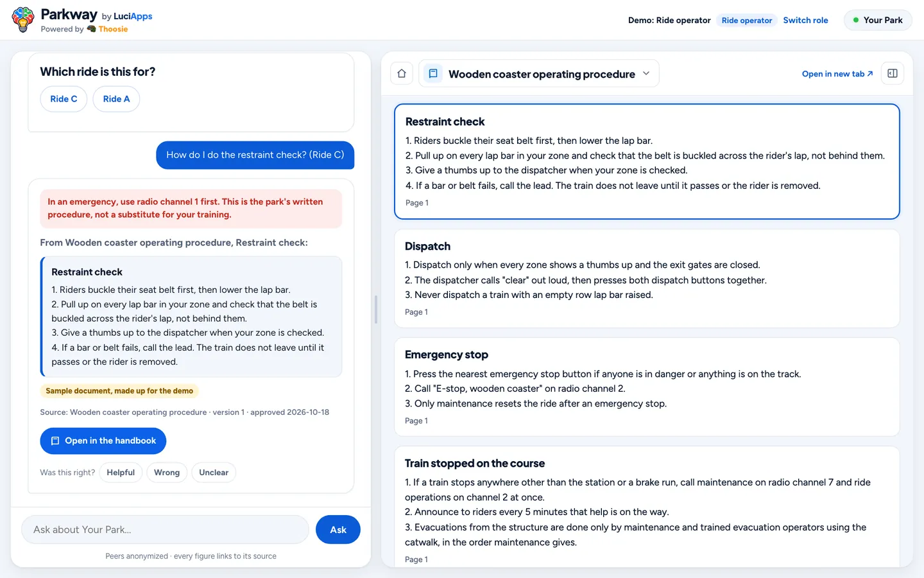Mark the answer as Helpful
The height and width of the screenshot is (578, 924).
121,473
